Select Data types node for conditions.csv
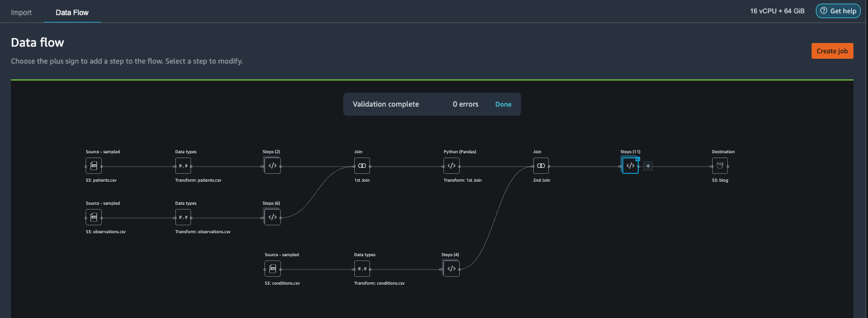This screenshot has height=318, width=868. 362,268
